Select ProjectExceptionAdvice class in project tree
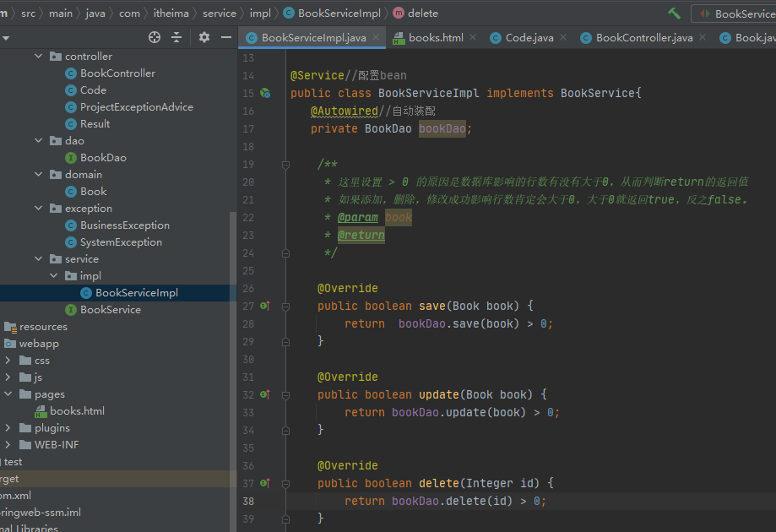 [136, 107]
